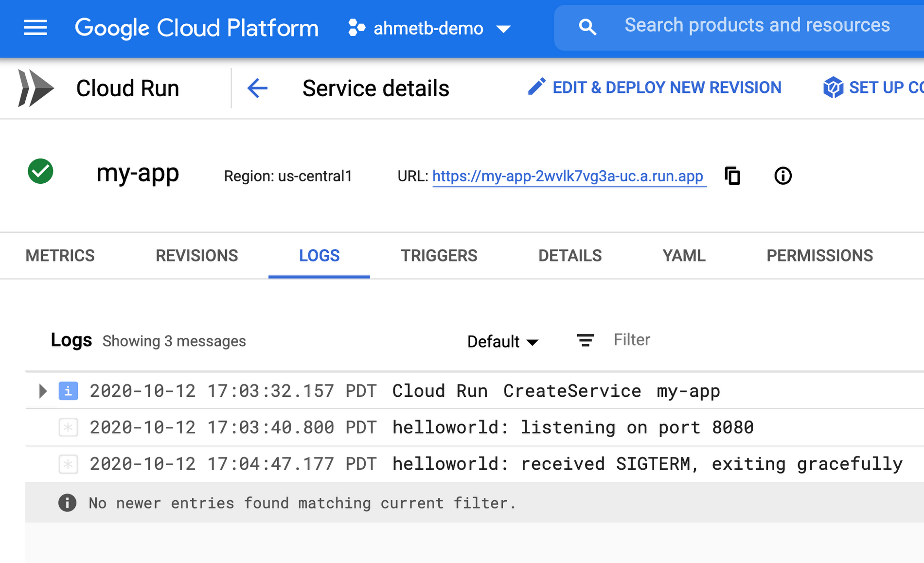The image size is (924, 563).
Task: Switch to the Metrics tab
Action: (x=60, y=256)
